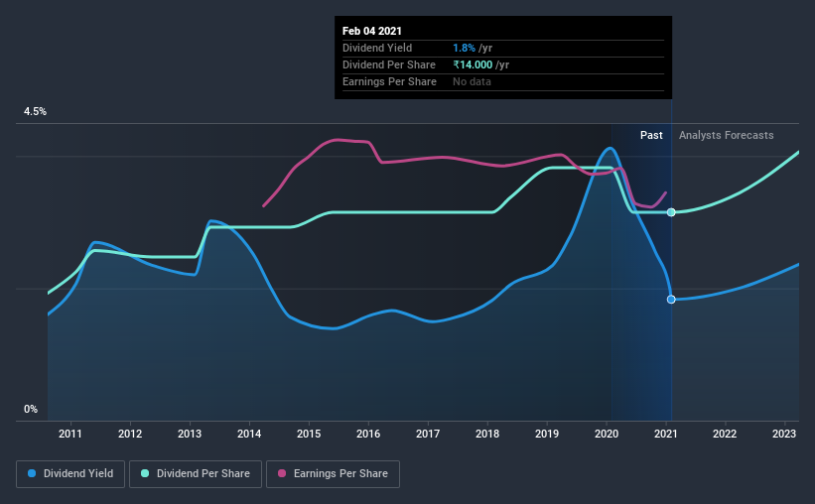815x504 pixels.
Task: Click the 2020 x-axis label
Action: (x=607, y=434)
